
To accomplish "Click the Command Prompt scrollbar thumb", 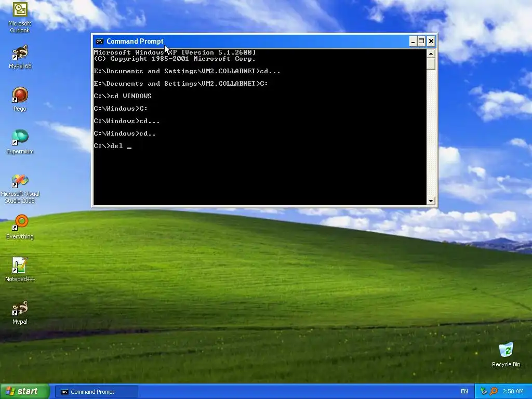I will [431, 64].
